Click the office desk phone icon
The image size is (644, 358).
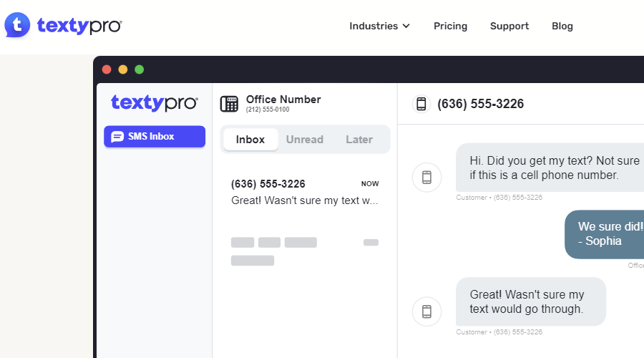(229, 104)
